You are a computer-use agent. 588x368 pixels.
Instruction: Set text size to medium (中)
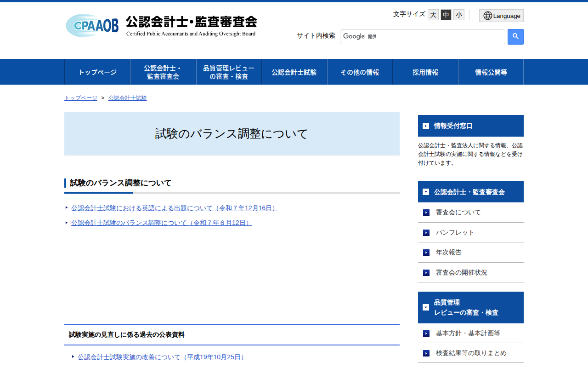(446, 15)
